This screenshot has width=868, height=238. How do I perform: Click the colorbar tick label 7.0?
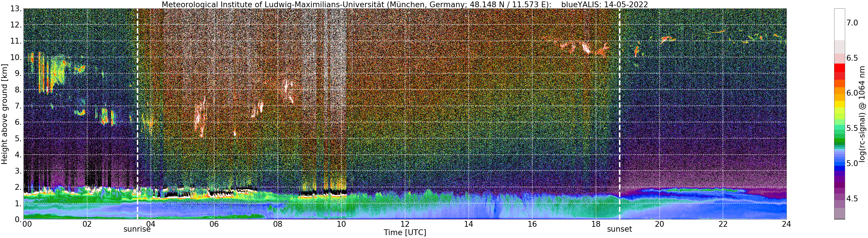tap(852, 23)
